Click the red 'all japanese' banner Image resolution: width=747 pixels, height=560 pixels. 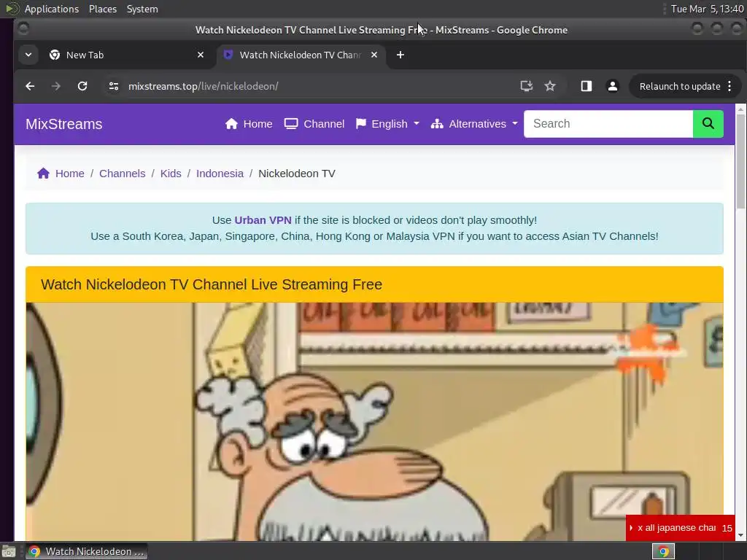681,528
